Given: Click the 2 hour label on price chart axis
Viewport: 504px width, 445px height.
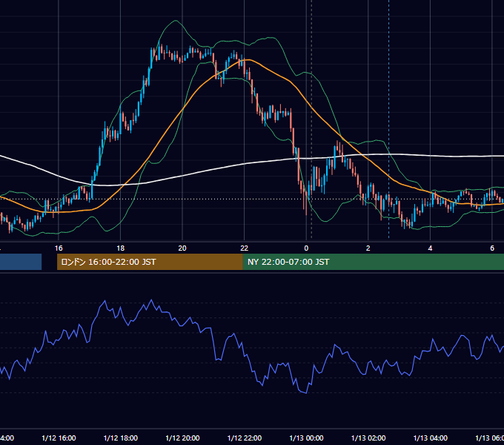Looking at the screenshot, I should point(368,248).
